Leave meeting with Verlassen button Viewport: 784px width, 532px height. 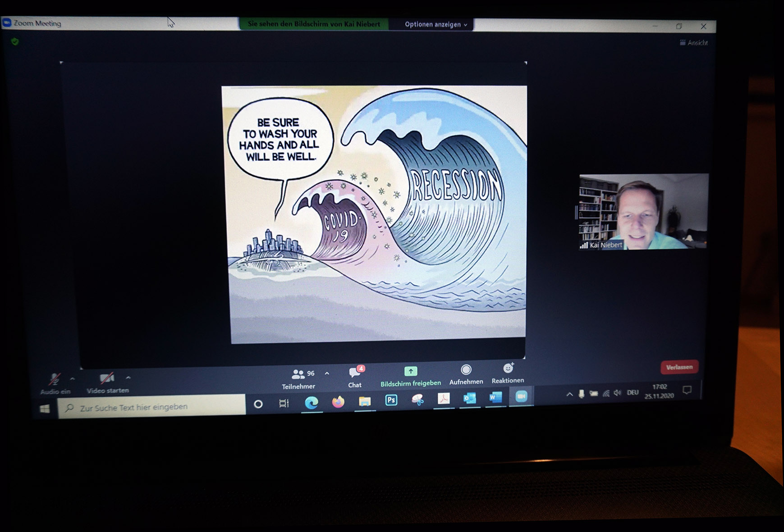tap(679, 367)
